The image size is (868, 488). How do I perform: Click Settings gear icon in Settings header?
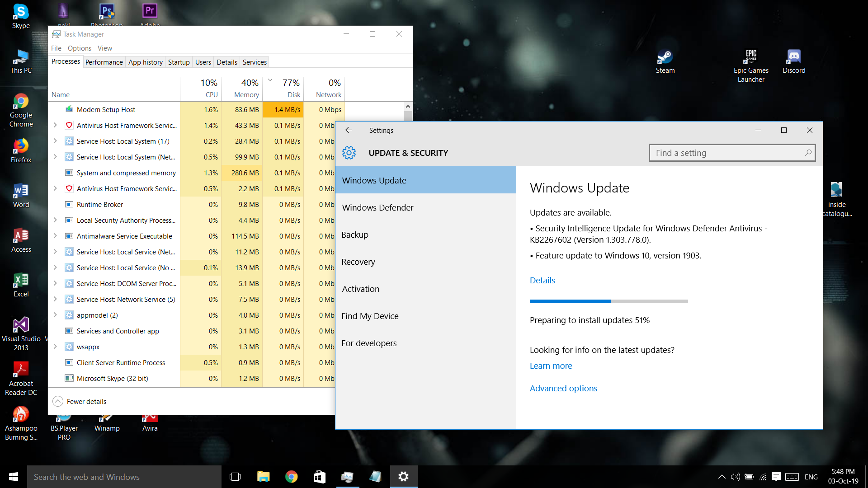coord(349,153)
